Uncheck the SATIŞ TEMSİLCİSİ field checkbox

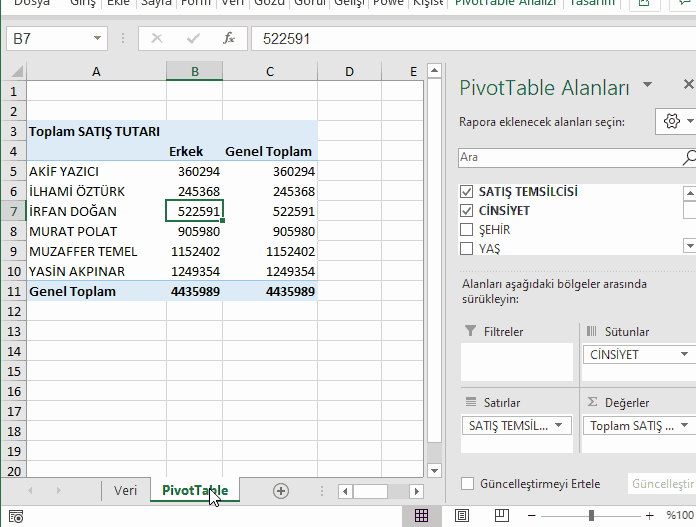(467, 192)
